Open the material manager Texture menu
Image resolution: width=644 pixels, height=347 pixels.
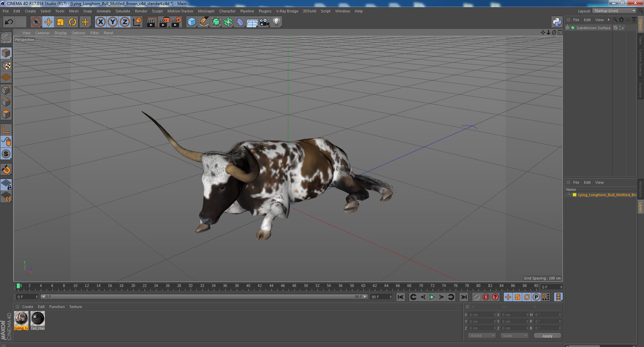pos(76,307)
